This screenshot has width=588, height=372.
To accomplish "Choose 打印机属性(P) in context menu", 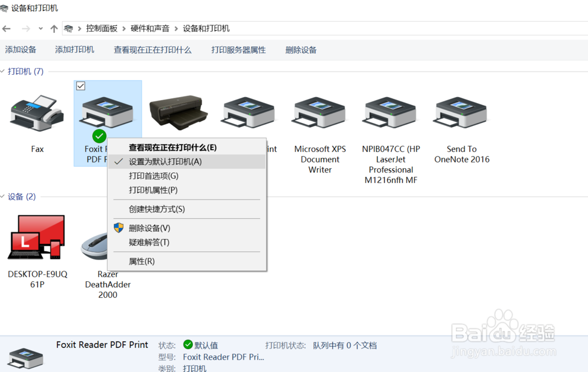I will tap(187, 190).
